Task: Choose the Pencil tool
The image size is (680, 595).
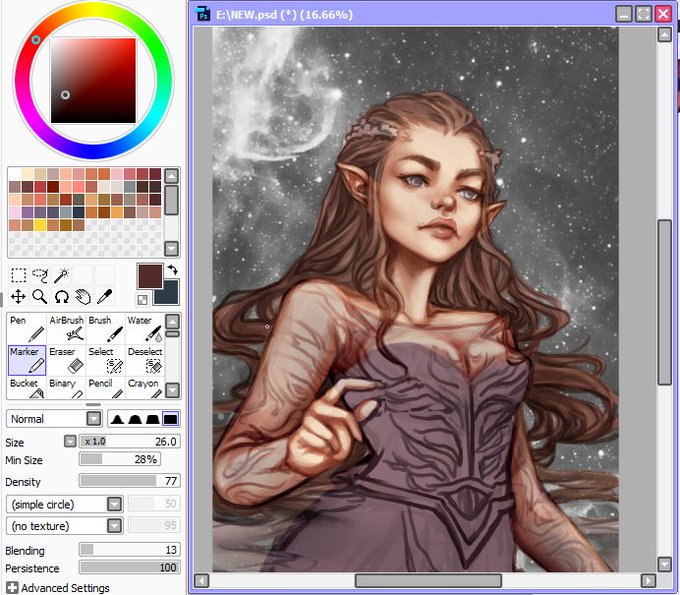Action: tap(105, 387)
